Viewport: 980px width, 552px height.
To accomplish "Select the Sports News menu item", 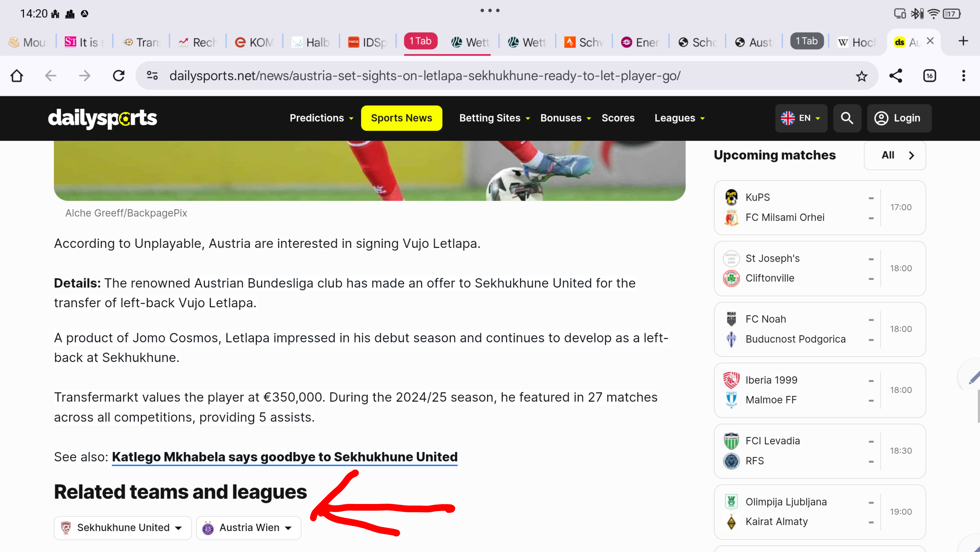I will click(401, 118).
